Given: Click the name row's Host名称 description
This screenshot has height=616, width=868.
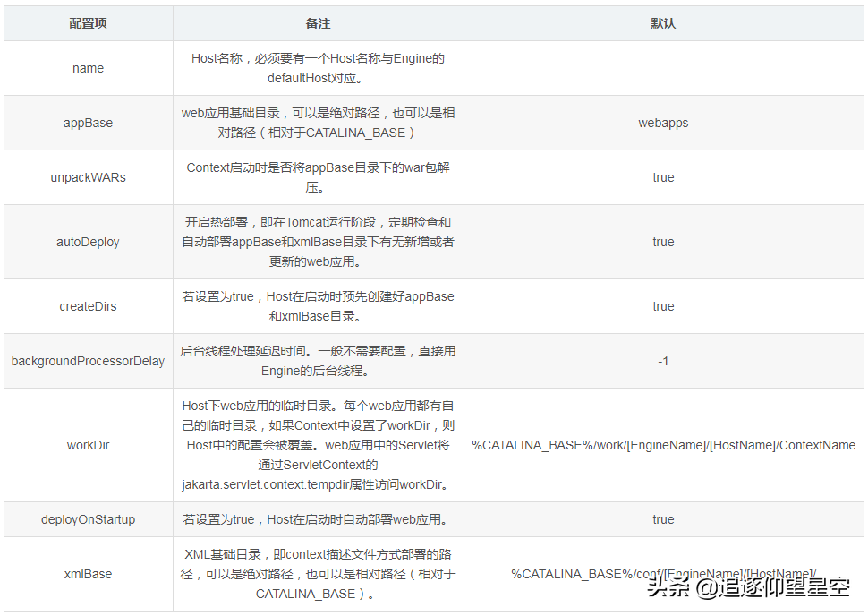Looking at the screenshot, I should pos(318,68).
